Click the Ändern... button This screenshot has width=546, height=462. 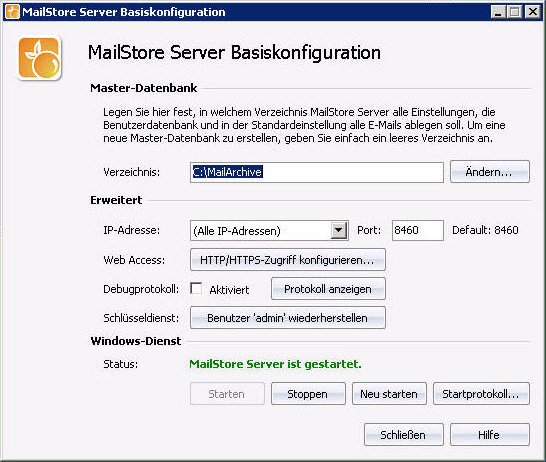pos(490,172)
